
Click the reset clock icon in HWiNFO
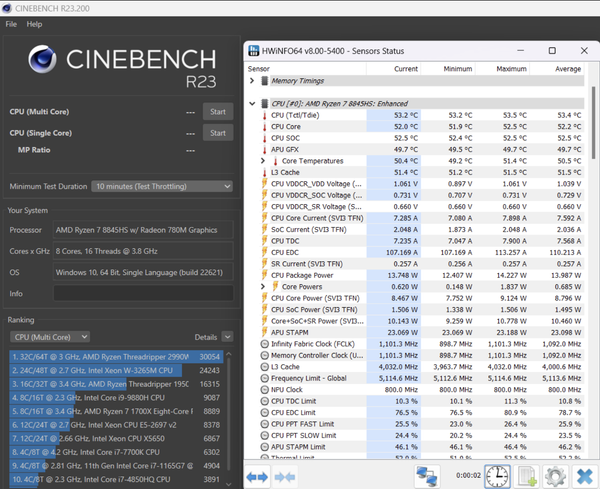[497, 477]
